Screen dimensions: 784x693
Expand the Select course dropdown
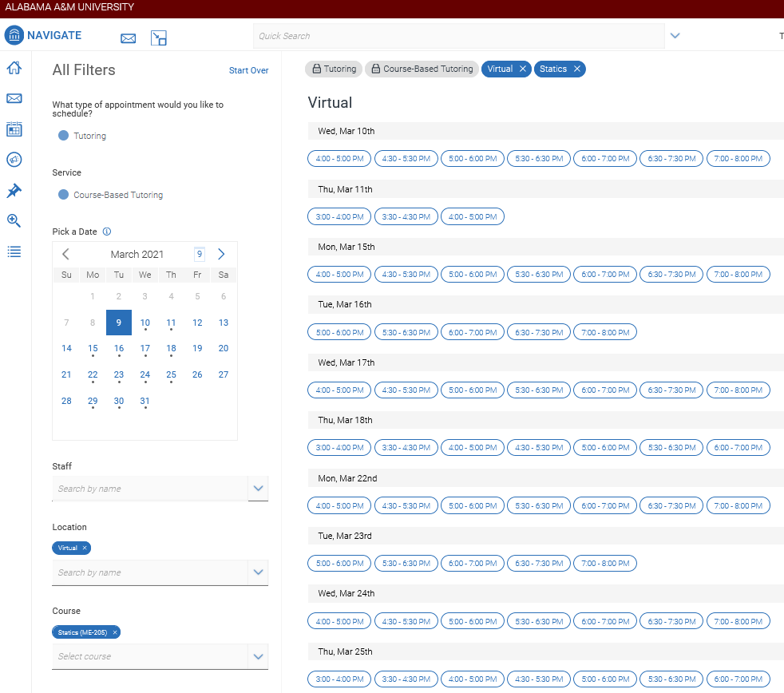(x=258, y=656)
